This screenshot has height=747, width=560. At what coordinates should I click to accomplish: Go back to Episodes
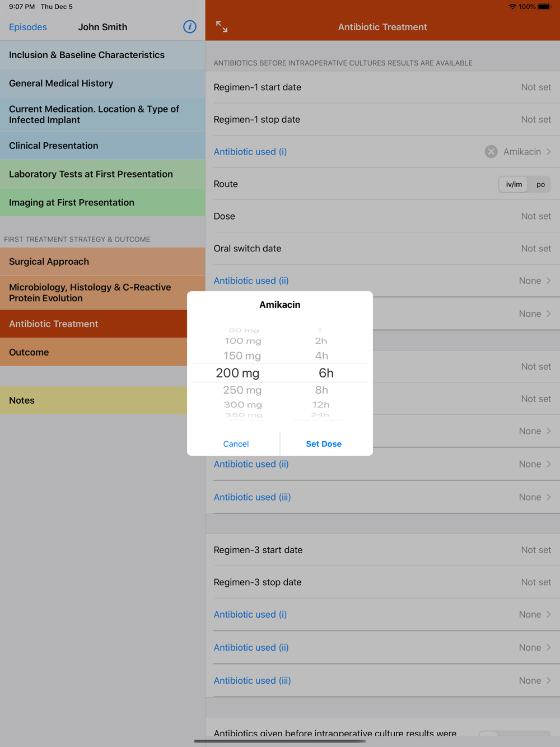(28, 27)
